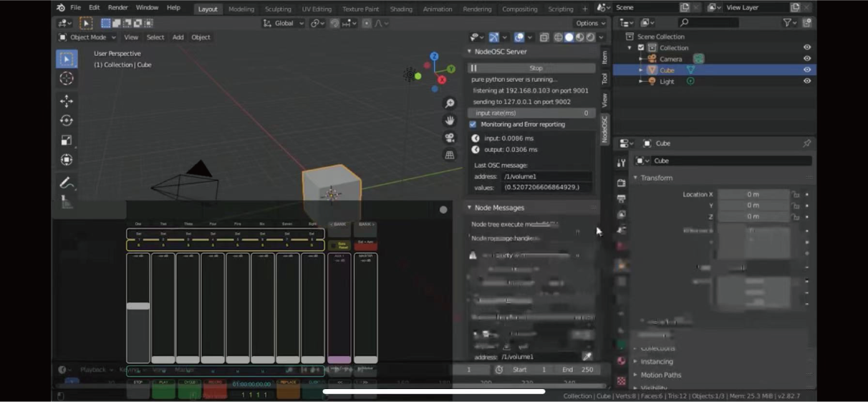Viewport: 868px width, 402px height.
Task: Open the Tool properties tab
Action: click(x=621, y=163)
